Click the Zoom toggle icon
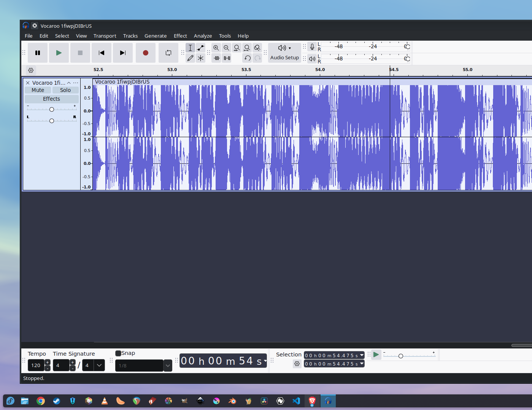This screenshot has width=532, height=410. (x=257, y=48)
